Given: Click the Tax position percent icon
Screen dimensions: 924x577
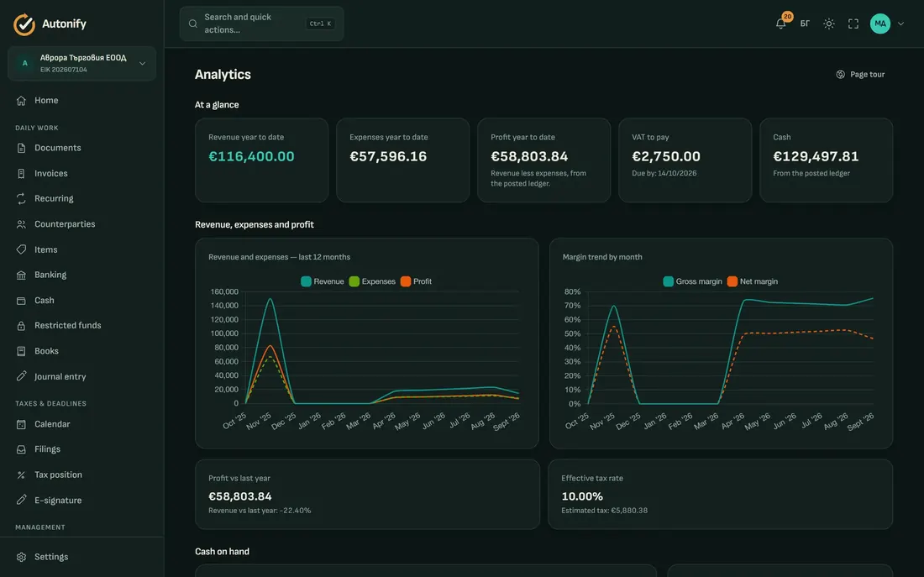Looking at the screenshot, I should [21, 475].
